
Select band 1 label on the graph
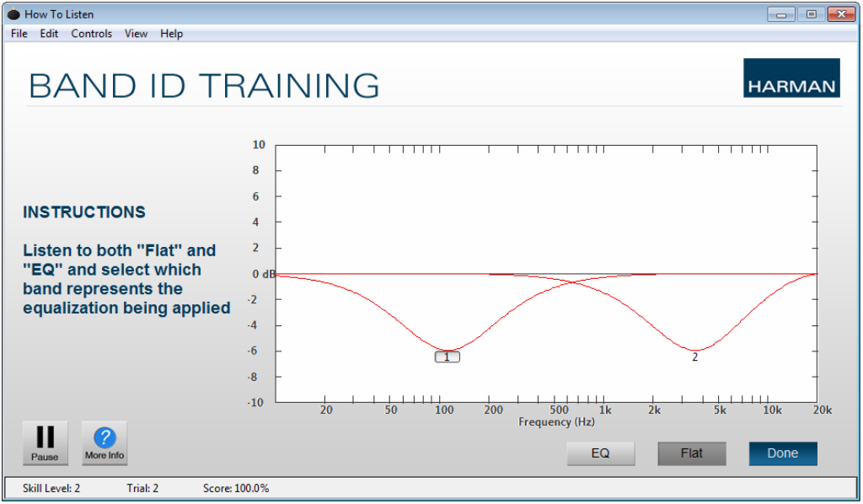[x=447, y=357]
